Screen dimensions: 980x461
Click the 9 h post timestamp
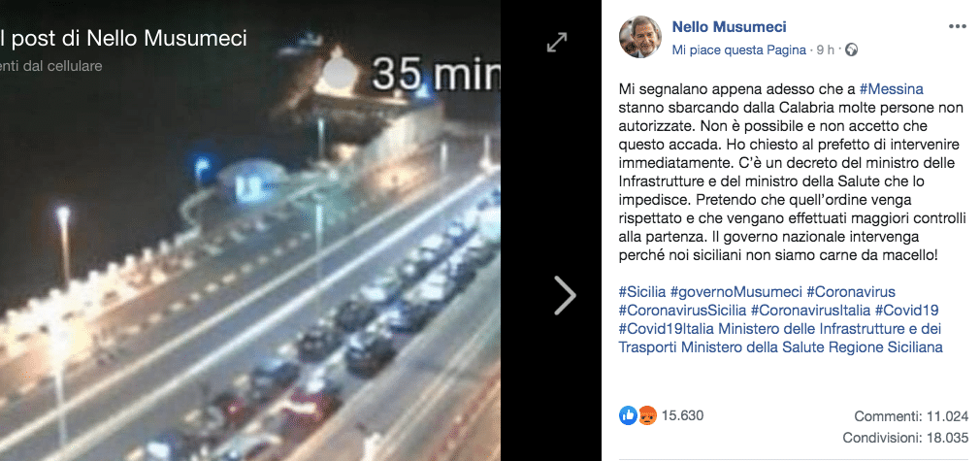tap(825, 50)
